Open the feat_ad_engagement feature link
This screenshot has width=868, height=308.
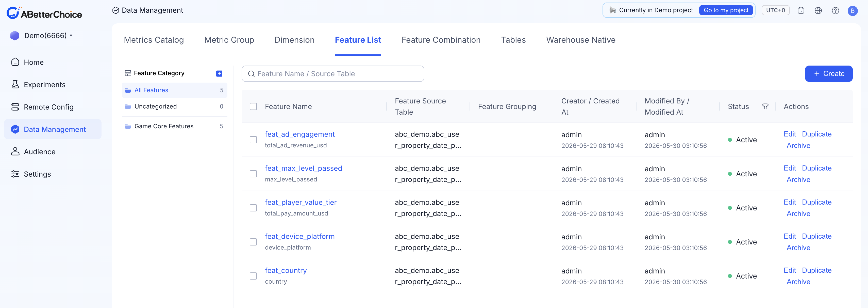[299, 134]
